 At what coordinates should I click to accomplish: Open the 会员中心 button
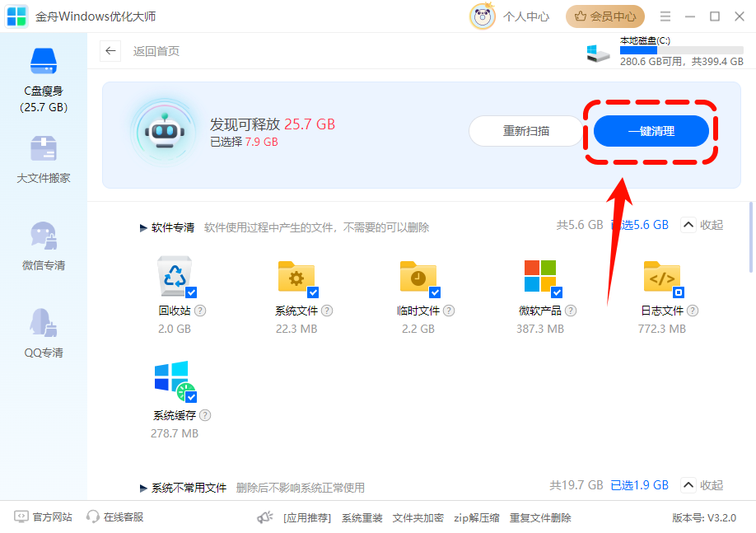pos(605,16)
